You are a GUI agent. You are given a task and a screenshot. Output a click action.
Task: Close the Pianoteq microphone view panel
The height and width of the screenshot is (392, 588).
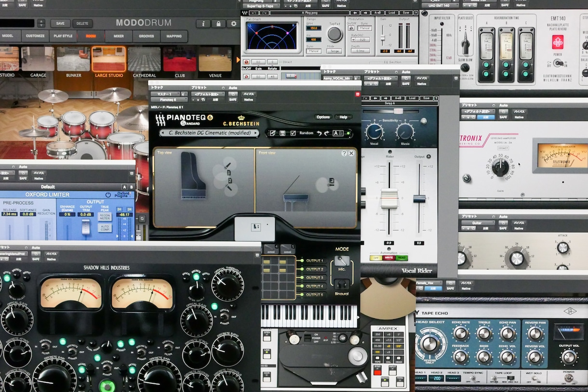[351, 153]
